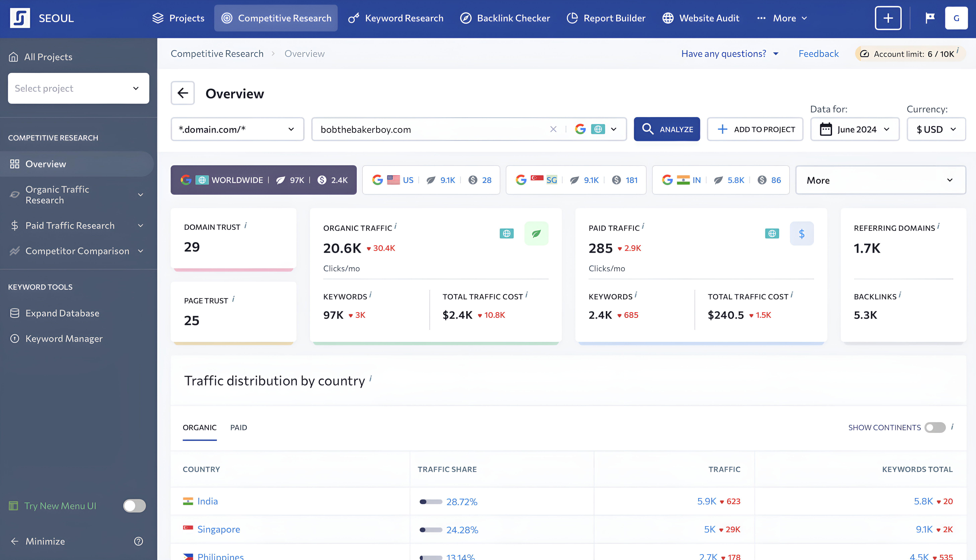Image resolution: width=976 pixels, height=560 pixels.
Task: Toggle SHOW CONTINENTS switch
Action: click(x=935, y=427)
